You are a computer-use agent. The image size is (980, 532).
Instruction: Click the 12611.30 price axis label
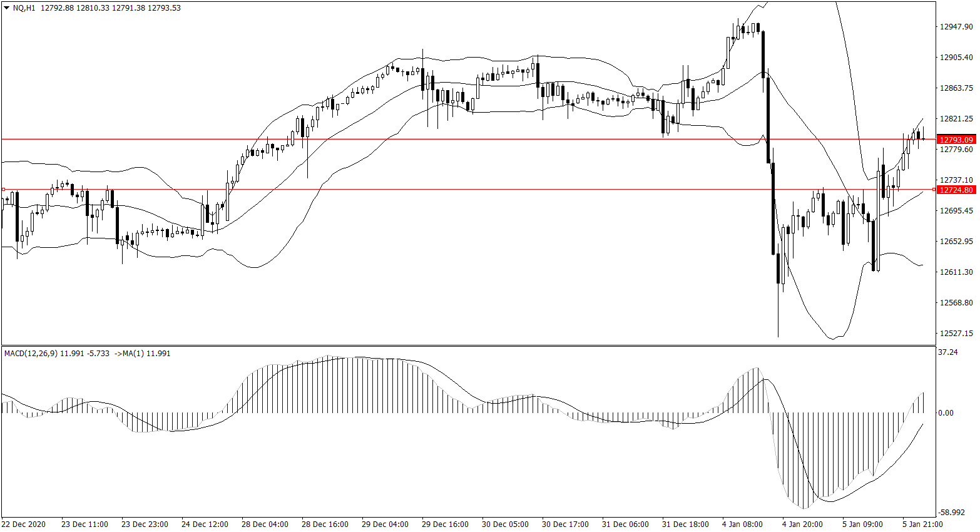[956, 272]
